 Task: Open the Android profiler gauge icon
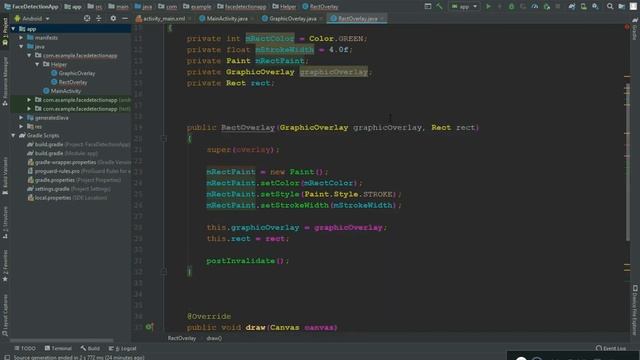point(535,7)
